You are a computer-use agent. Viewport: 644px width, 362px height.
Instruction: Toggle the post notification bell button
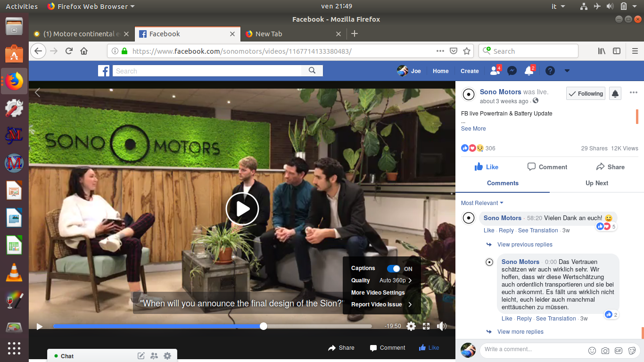point(615,93)
